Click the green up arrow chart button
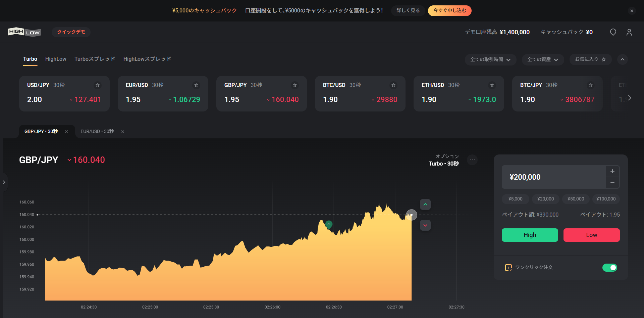The width and height of the screenshot is (644, 318). coord(425,205)
